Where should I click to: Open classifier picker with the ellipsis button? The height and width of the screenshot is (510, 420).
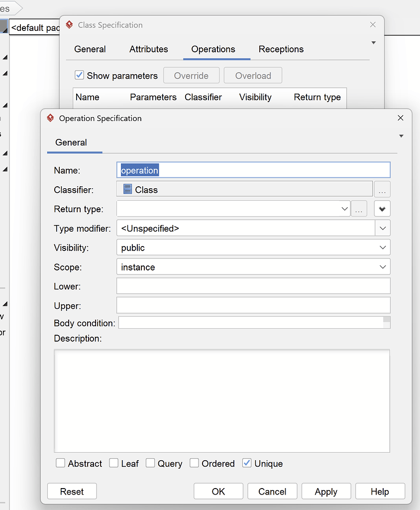coord(382,189)
